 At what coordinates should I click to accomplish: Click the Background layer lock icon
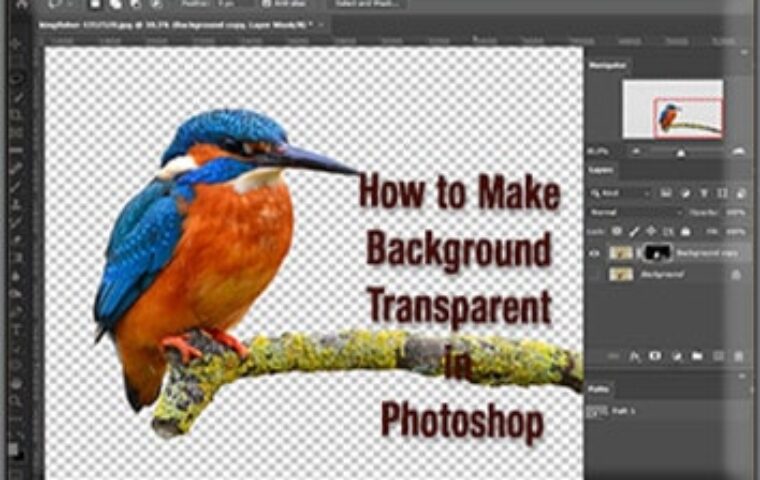click(736, 275)
